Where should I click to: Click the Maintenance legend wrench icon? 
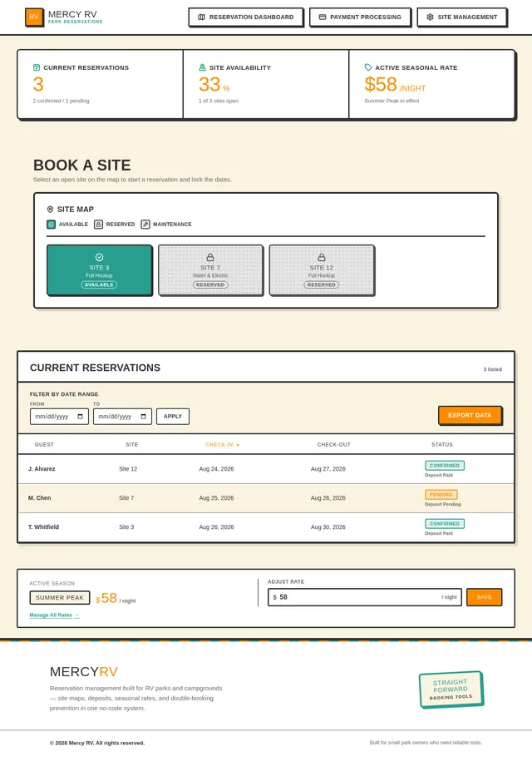point(145,225)
